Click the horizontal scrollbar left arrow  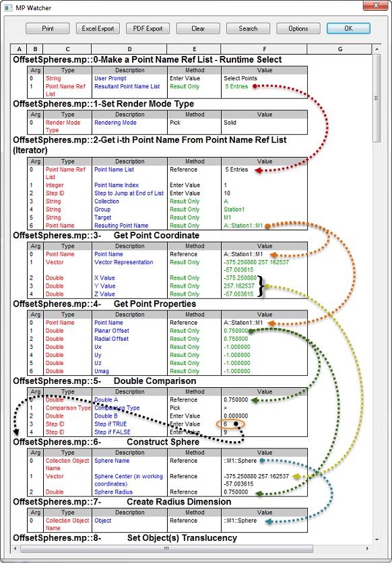point(15,549)
